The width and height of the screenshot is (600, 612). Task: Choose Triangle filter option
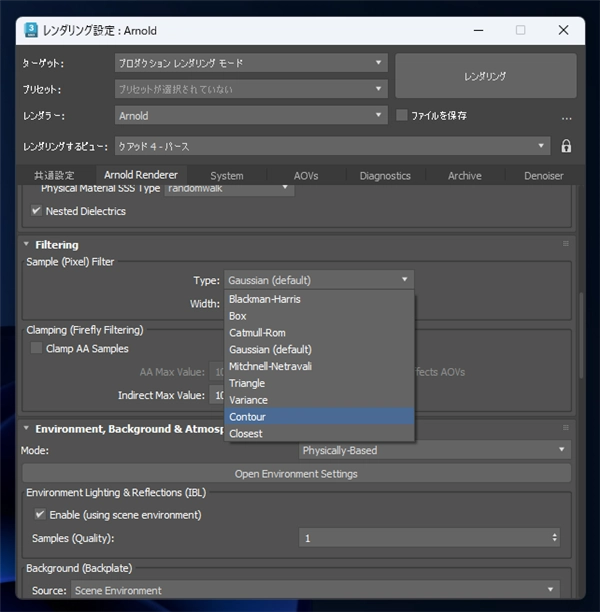319,383
